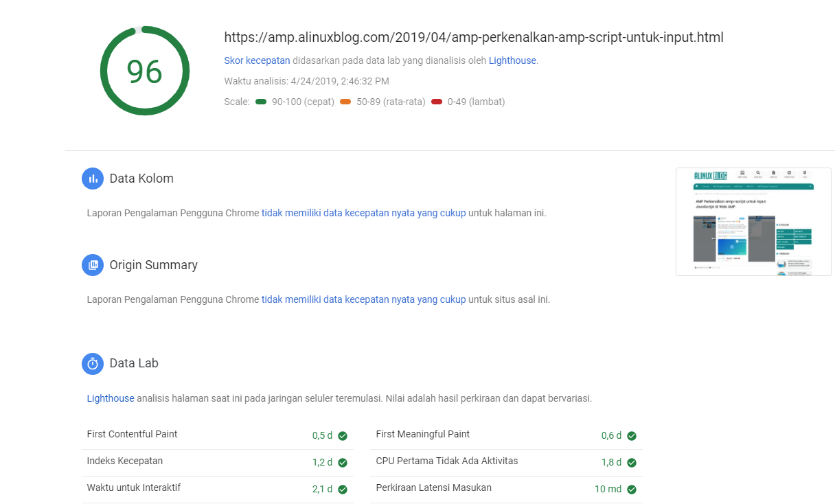Click the 50-89 (rata-rata) scale label
The height and width of the screenshot is (504, 835).
coord(391,102)
